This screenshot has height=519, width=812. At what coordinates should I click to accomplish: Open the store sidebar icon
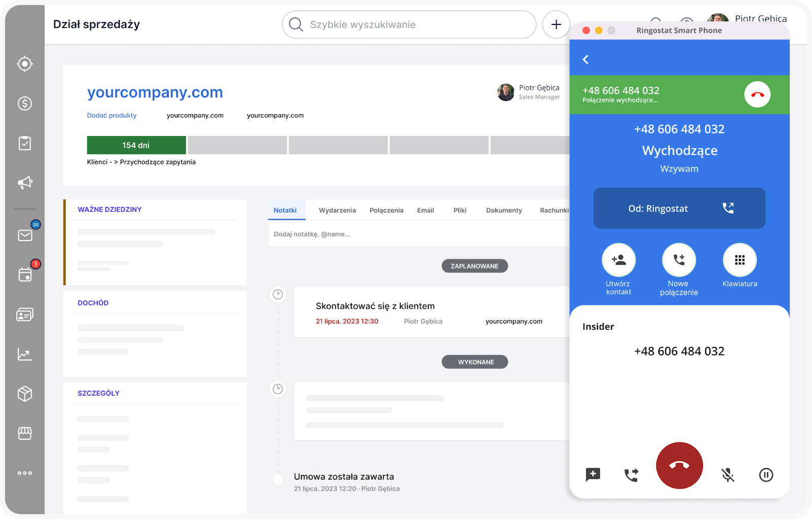(25, 433)
